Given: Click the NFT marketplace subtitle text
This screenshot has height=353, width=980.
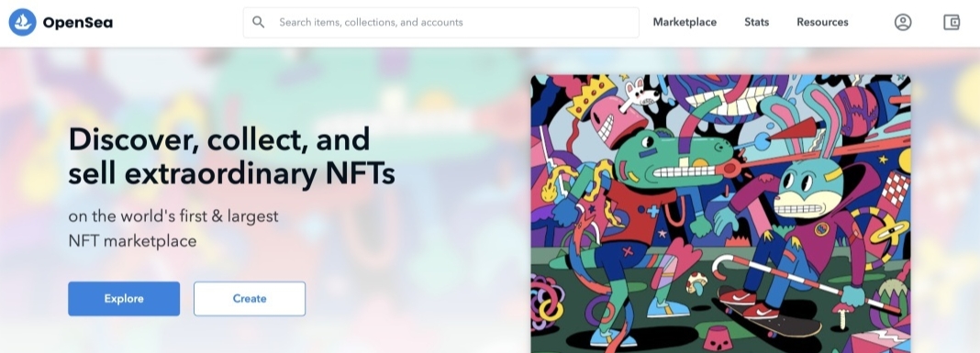Looking at the screenshot, I should point(173,228).
